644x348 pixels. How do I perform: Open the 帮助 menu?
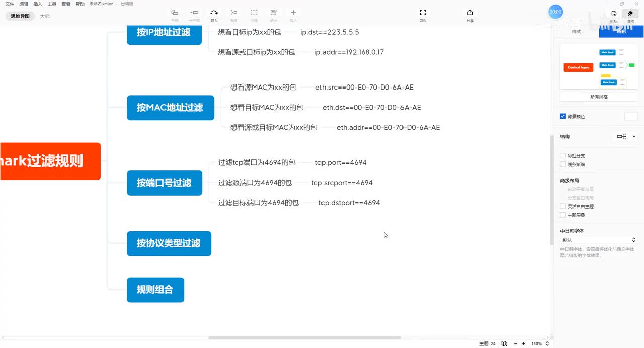(x=80, y=4)
